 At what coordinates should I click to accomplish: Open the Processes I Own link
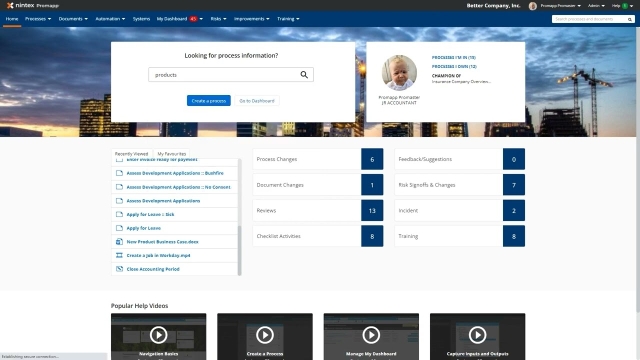pyautogui.click(x=454, y=67)
